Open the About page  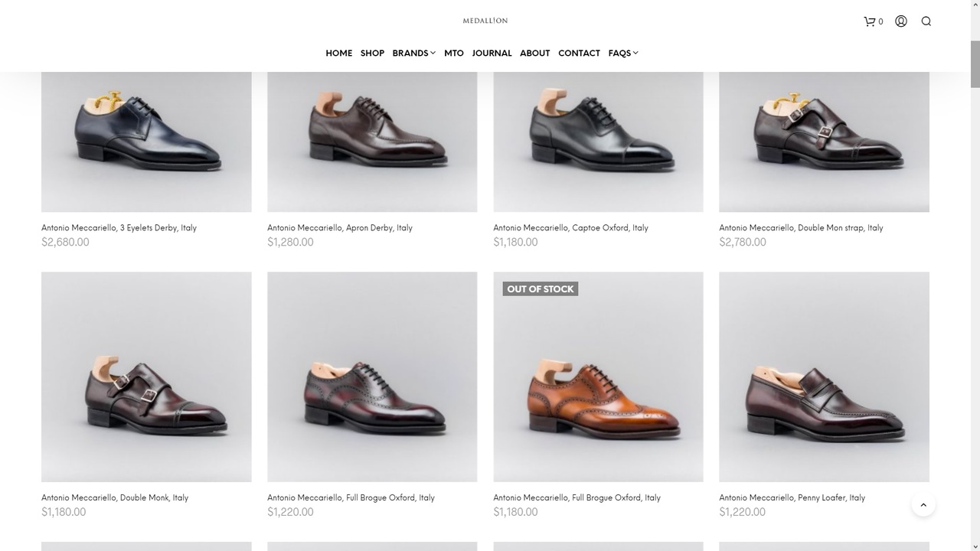pyautogui.click(x=534, y=54)
